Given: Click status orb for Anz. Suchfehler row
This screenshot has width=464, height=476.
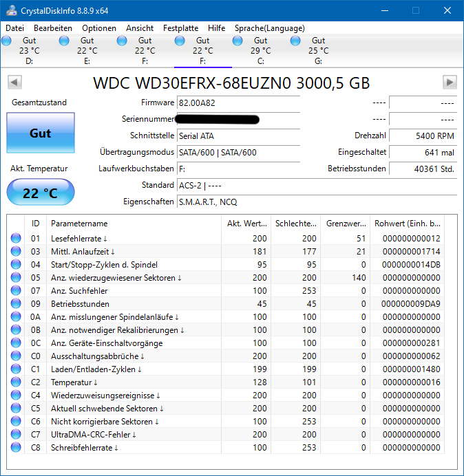Looking at the screenshot, I should point(16,290).
